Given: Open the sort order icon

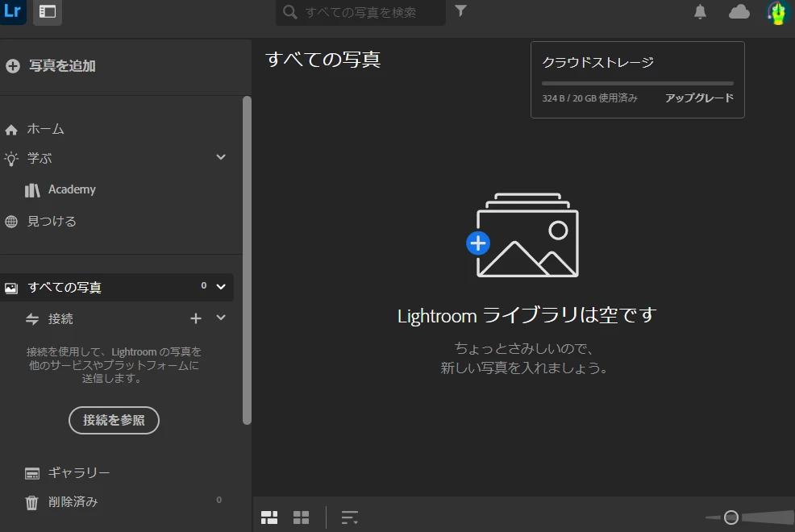Looking at the screenshot, I should tap(350, 517).
